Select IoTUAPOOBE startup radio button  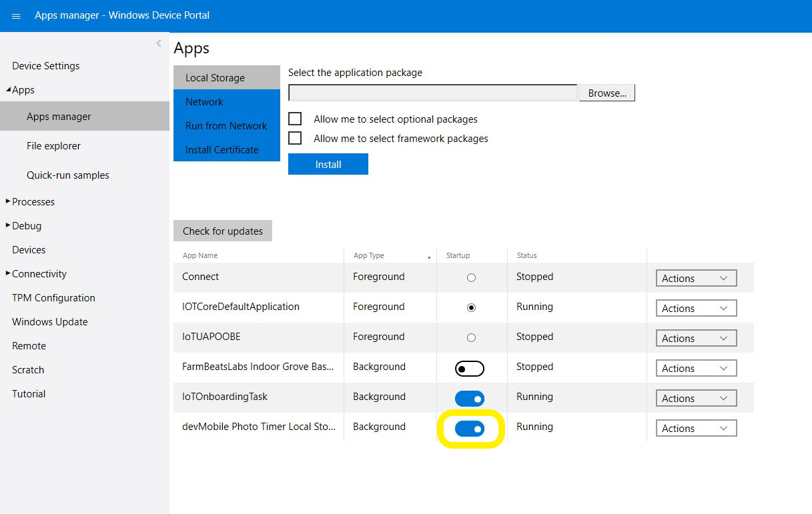click(471, 337)
